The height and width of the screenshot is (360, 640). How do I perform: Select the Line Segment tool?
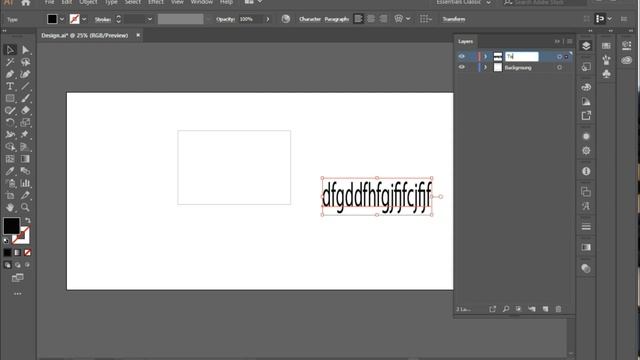[25, 86]
